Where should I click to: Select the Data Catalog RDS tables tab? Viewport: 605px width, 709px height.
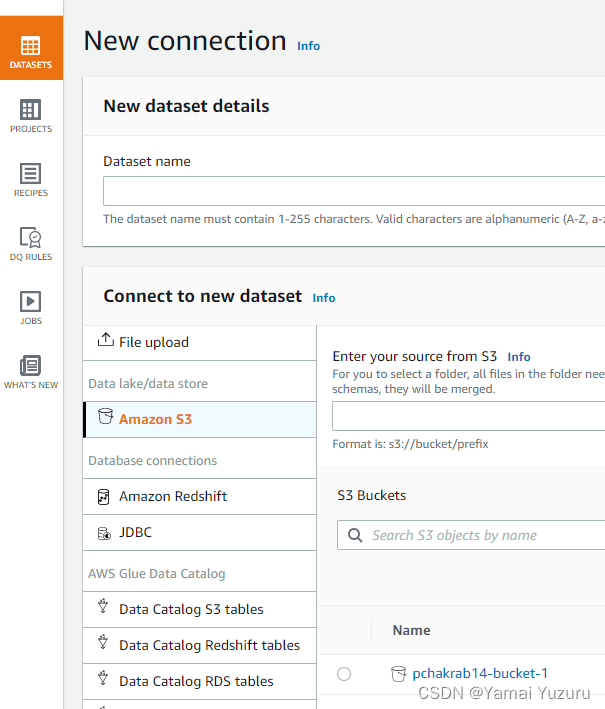click(200, 682)
